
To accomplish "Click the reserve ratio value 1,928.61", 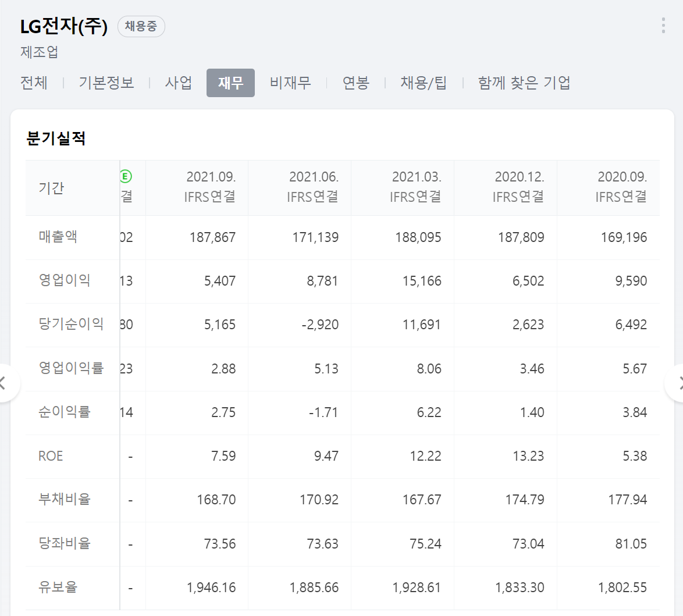I will coord(417,587).
